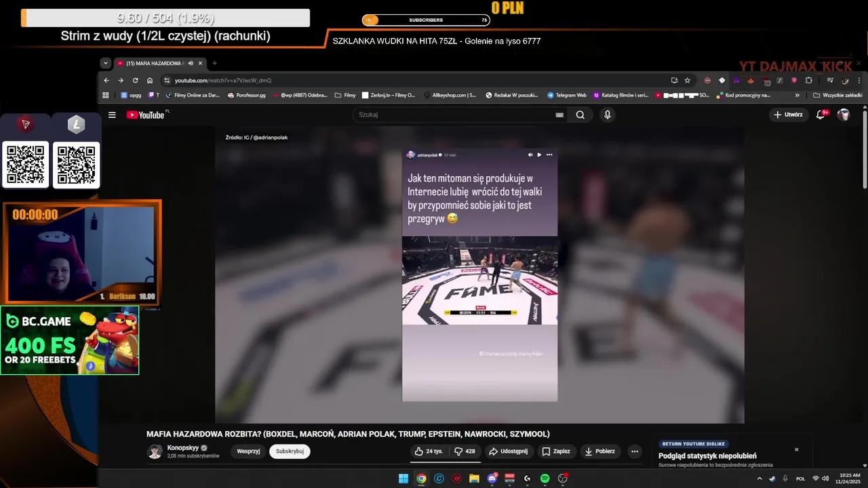The height and width of the screenshot is (488, 868).
Task: Open the YouTube hamburger guide menu
Action: pos(112,115)
